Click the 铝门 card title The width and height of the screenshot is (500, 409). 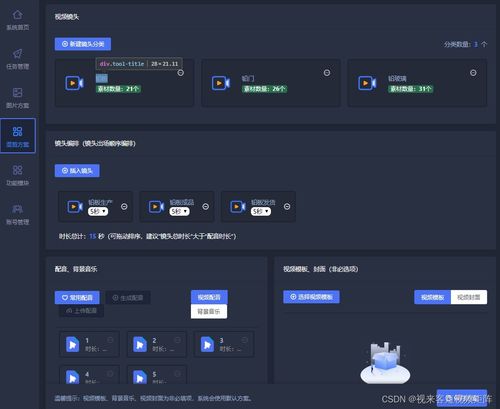[248, 79]
